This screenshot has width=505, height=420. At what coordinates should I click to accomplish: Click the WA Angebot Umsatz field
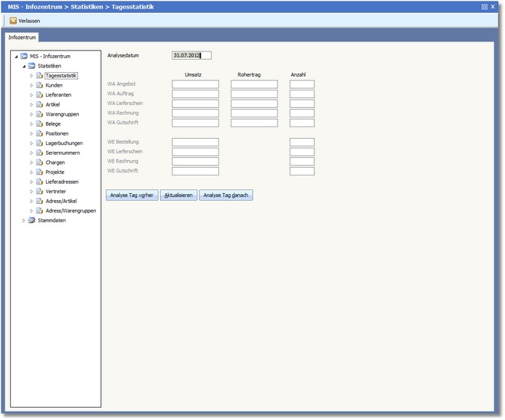click(195, 84)
